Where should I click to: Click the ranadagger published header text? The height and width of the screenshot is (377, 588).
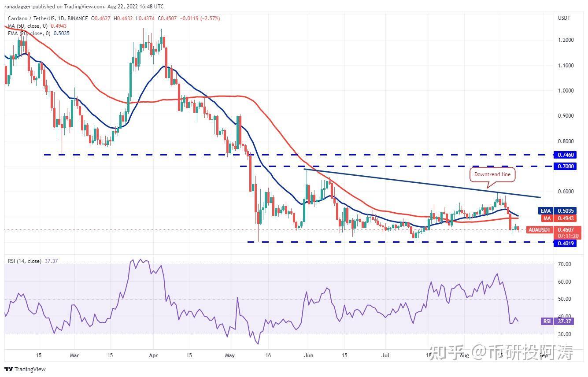(x=84, y=6)
